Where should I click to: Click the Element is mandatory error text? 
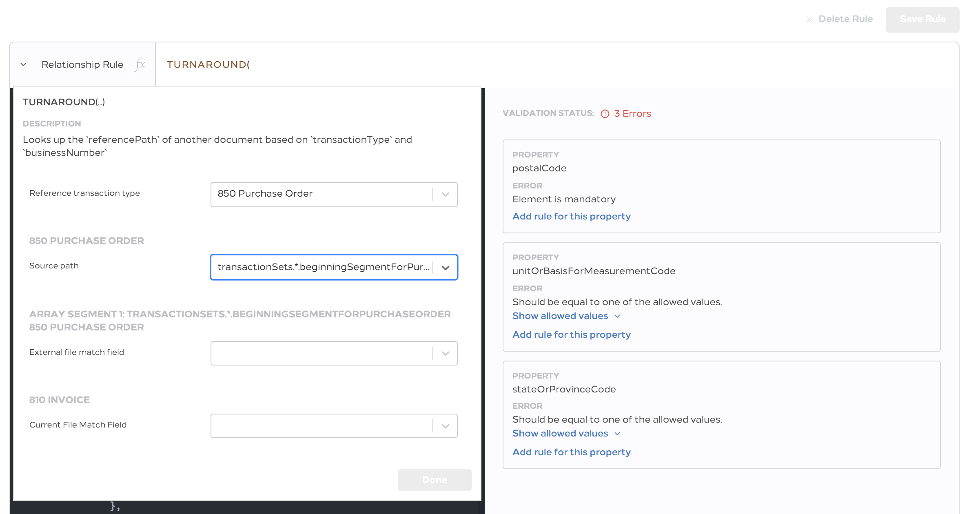coord(564,199)
